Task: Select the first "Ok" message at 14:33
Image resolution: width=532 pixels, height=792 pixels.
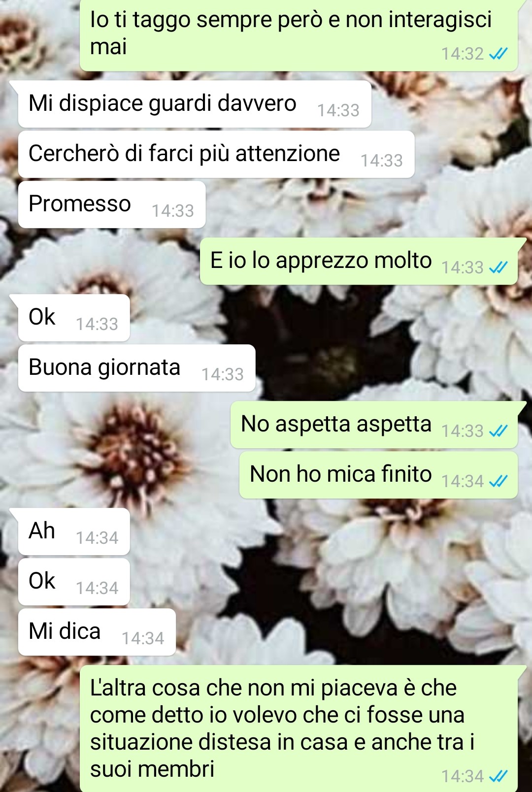Action: tap(74, 318)
